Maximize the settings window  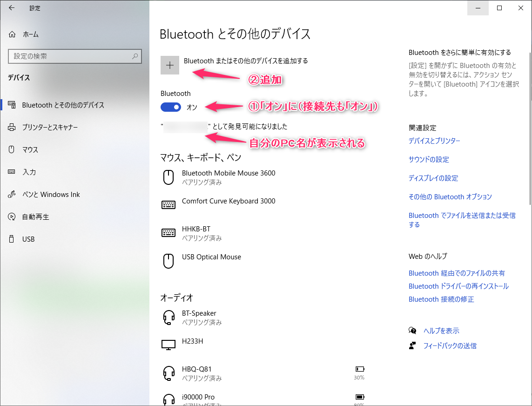point(499,8)
